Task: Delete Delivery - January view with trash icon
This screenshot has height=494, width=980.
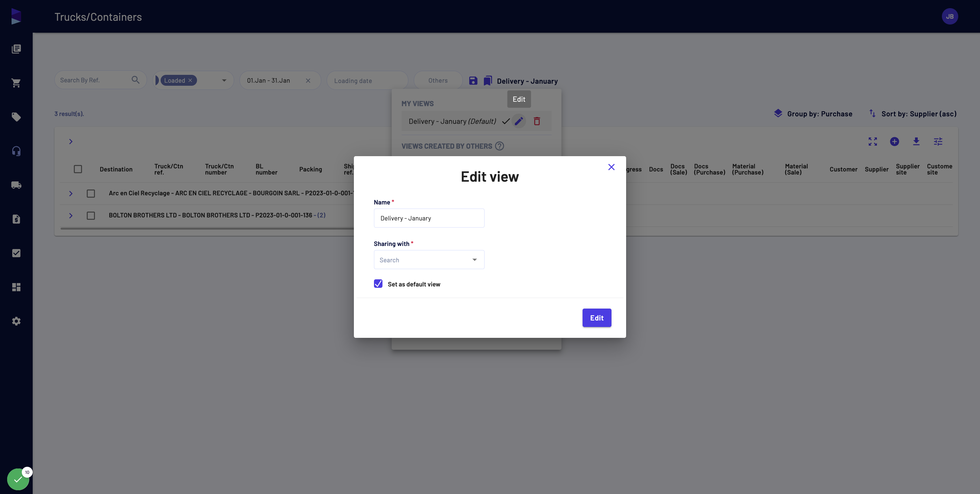Action: click(x=537, y=121)
